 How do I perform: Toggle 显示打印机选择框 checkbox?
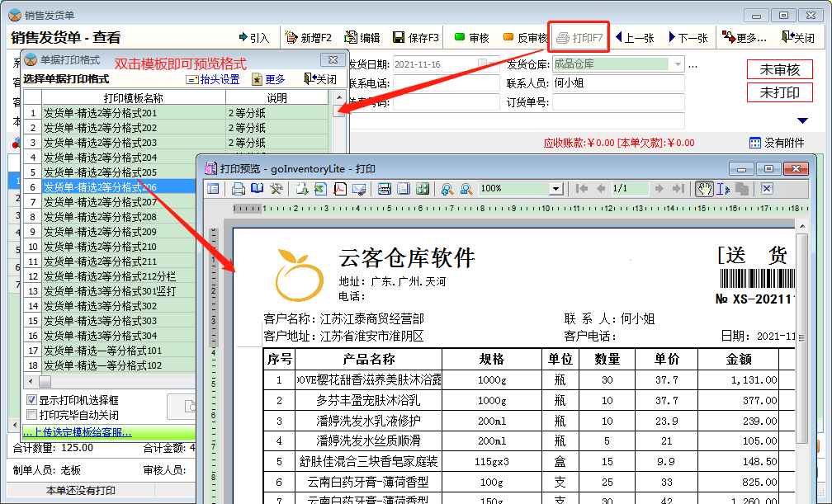pyautogui.click(x=31, y=400)
